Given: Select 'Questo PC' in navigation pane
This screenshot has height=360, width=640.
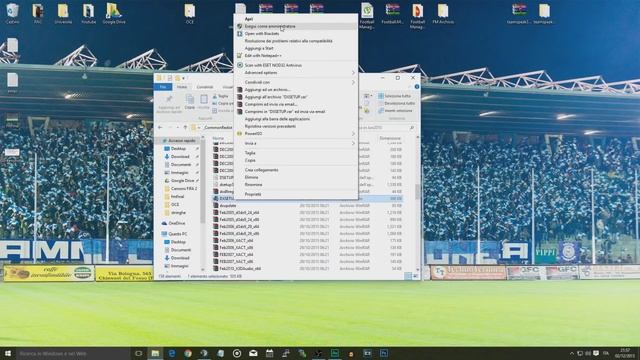Looking at the screenshot, I should click(174, 234).
